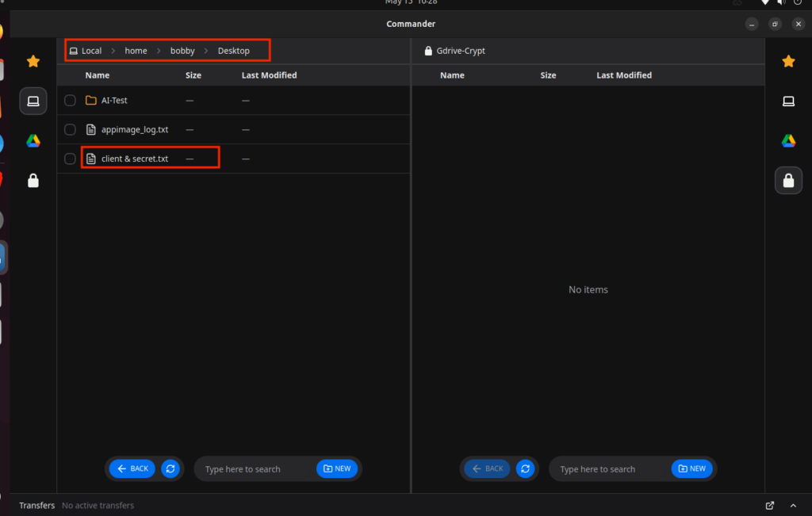Image resolution: width=812 pixels, height=516 pixels.
Task: Select appimage_log.txt file name
Action: [135, 129]
